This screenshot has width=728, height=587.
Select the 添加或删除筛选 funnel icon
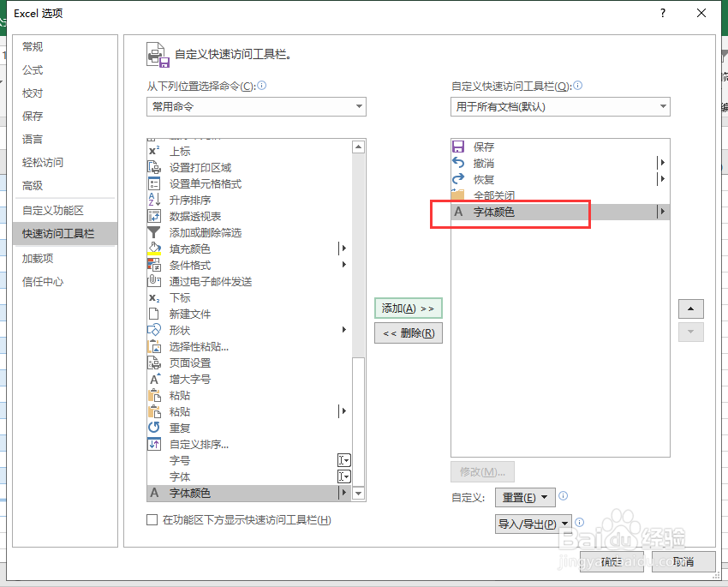coord(153,232)
